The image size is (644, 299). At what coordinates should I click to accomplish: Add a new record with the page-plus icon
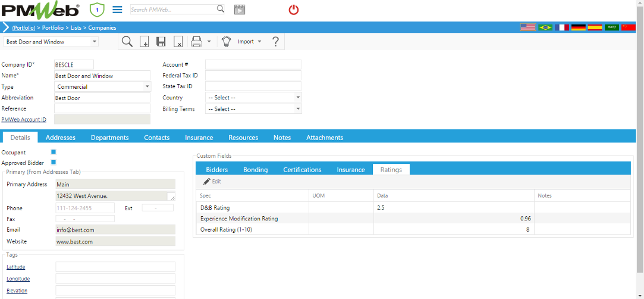(144, 42)
